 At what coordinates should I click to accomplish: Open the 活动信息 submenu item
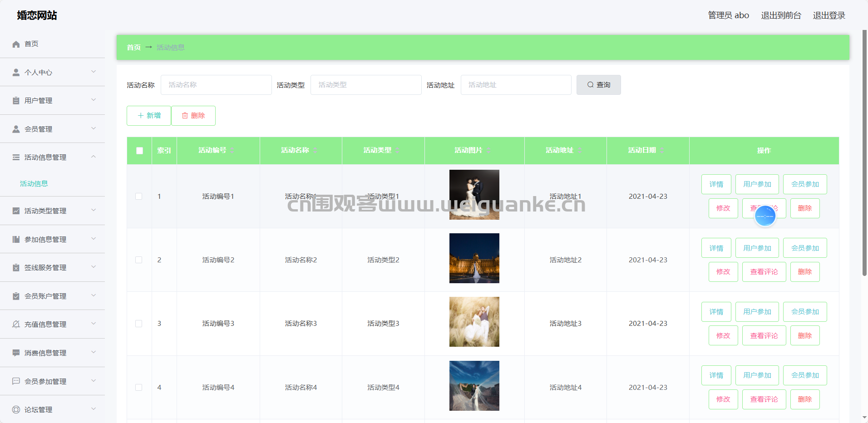(34, 184)
